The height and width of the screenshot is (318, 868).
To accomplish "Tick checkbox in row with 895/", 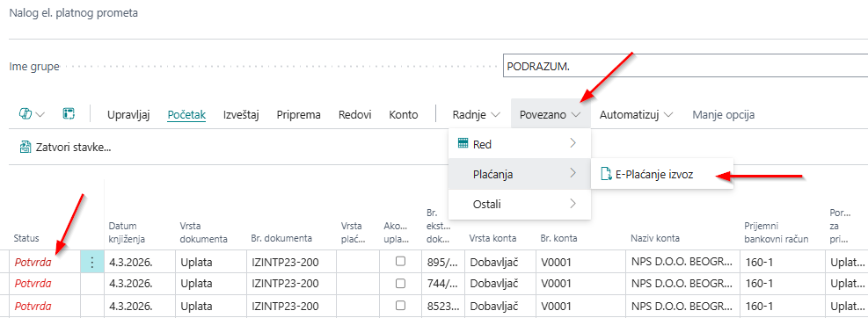I will click(400, 262).
